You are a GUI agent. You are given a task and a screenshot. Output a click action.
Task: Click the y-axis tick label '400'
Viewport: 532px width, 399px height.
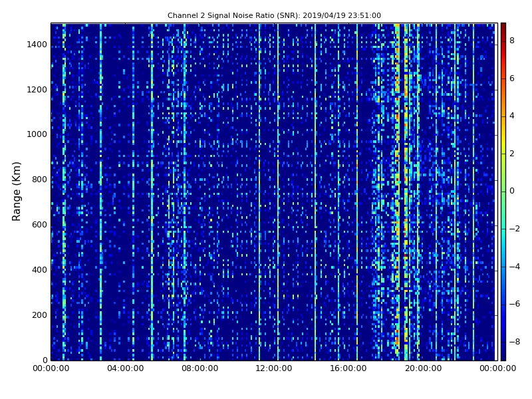39,270
